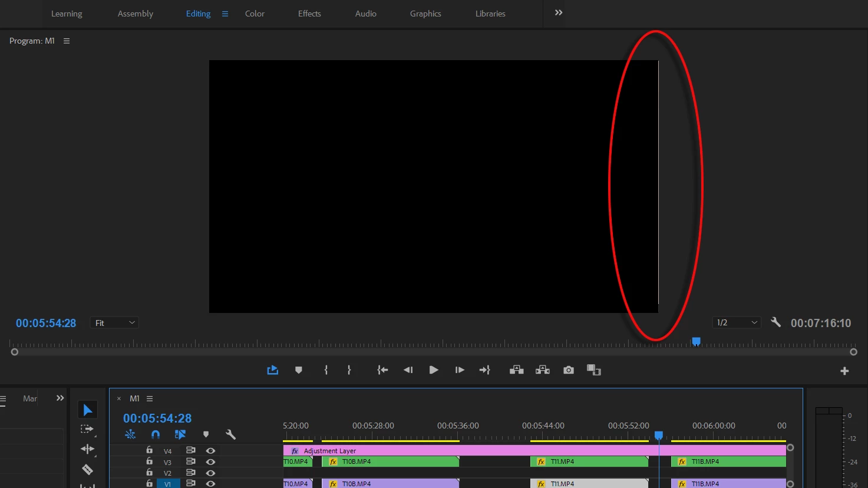
Task: Open the Program: M1 panel menu
Action: coord(67,41)
